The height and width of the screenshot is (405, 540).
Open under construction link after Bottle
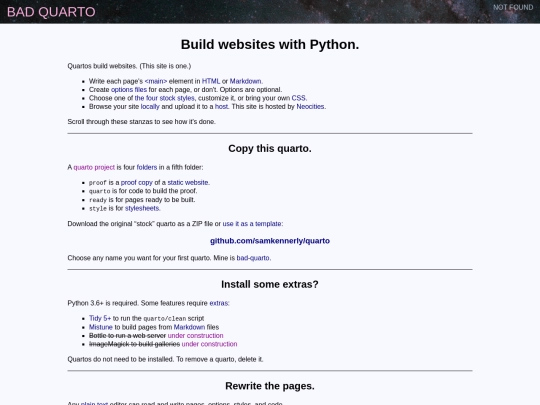195,335
